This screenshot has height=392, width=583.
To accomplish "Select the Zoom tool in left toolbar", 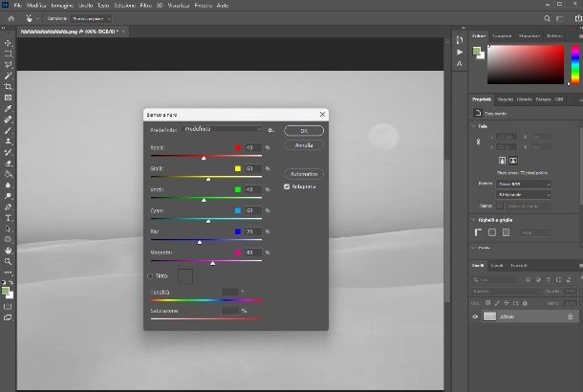I will coord(8,261).
